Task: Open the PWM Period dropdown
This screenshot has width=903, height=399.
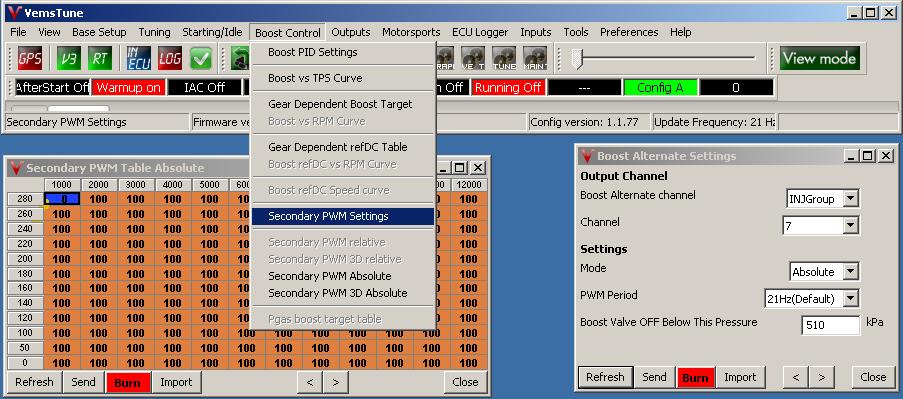Action: tap(851, 298)
